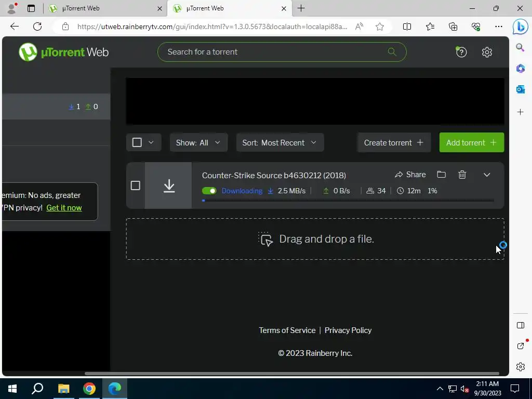Add a sidebar app with plus icon
Image resolution: width=532 pixels, height=399 pixels.
(520, 112)
